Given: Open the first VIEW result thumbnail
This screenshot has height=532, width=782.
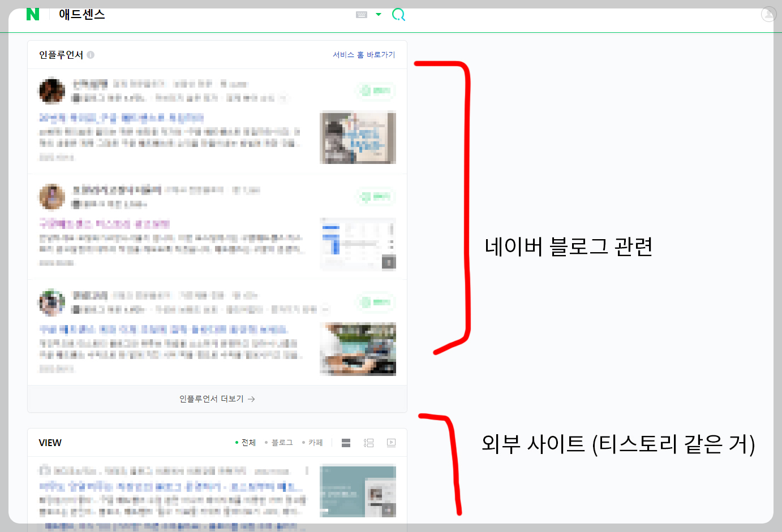Looking at the screenshot, I should click(358, 491).
